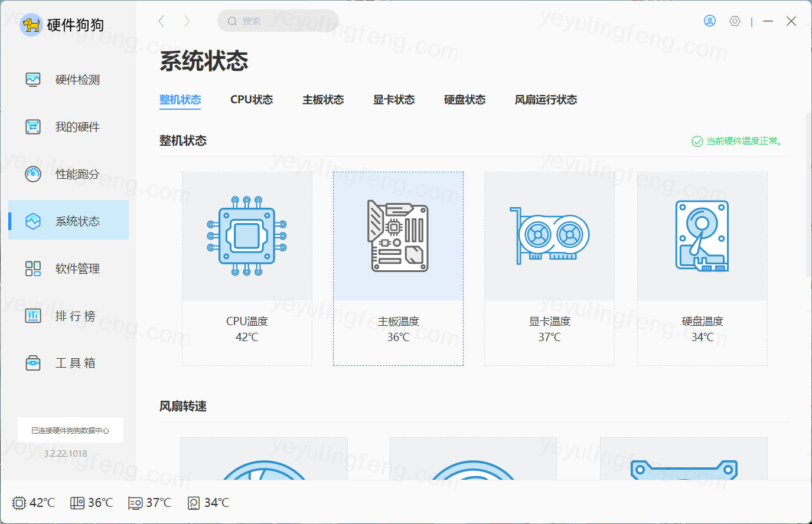Click the graphics card icon in bottom status bar

click(x=135, y=503)
